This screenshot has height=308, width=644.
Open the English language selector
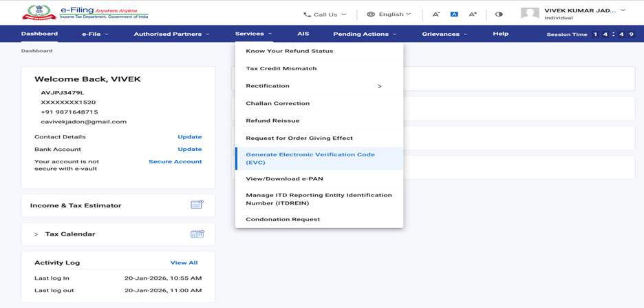tap(389, 14)
